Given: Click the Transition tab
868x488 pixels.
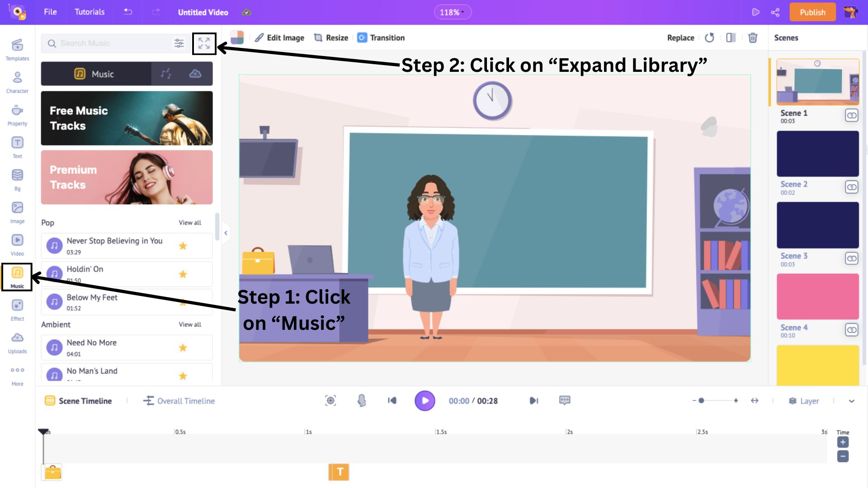Looking at the screenshot, I should coord(381,38).
